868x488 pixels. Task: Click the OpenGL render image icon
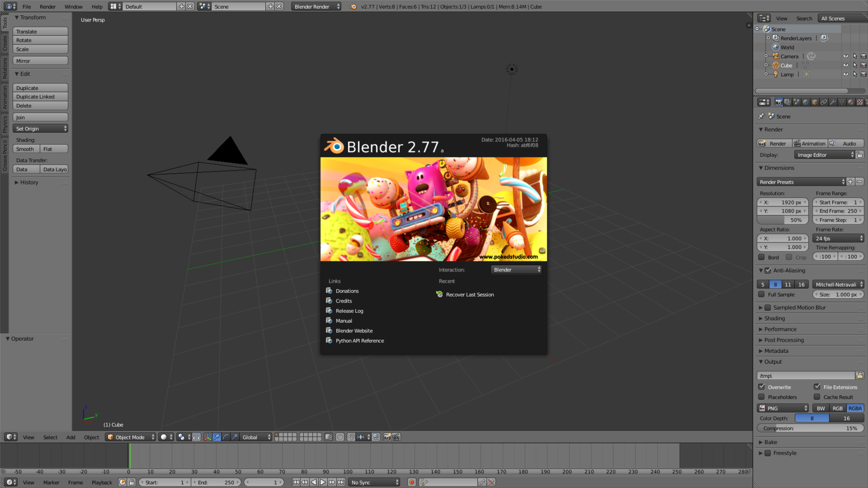click(387, 437)
